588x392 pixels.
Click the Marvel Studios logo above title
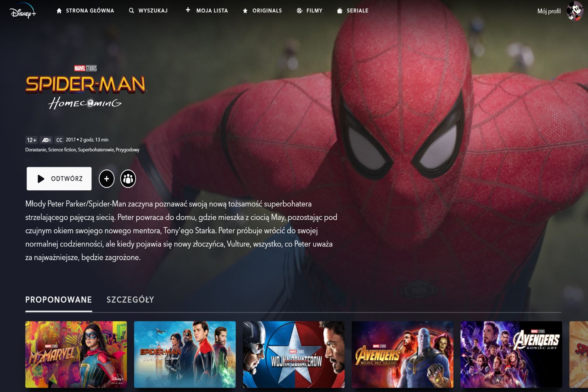coord(86,68)
